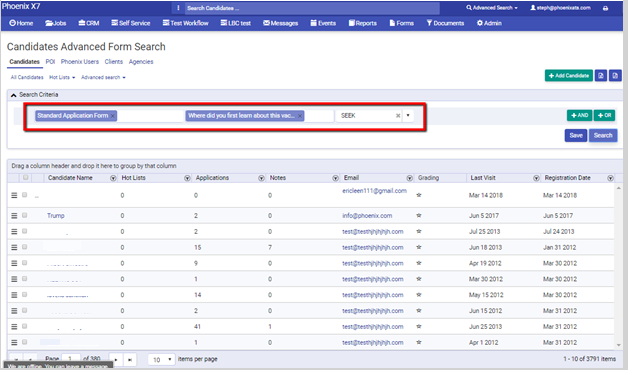Click grading star for ericleen111@gmail.com row
628x370 pixels.
[419, 195]
